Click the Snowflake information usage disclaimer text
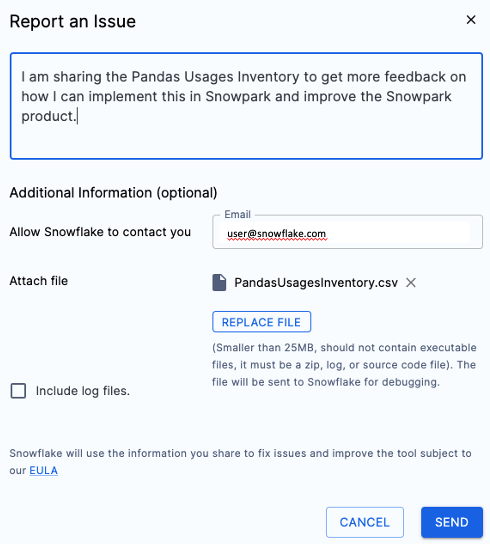Viewport: 490px width, 544px height. click(x=240, y=462)
